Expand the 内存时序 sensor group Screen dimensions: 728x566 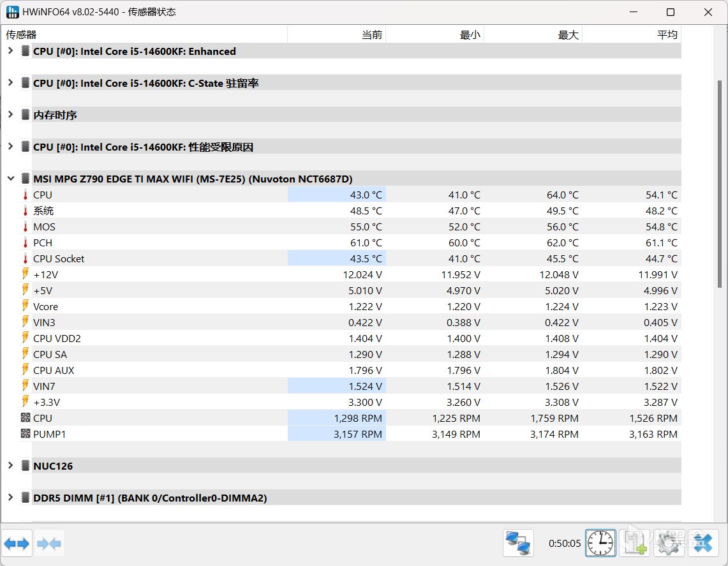point(10,114)
